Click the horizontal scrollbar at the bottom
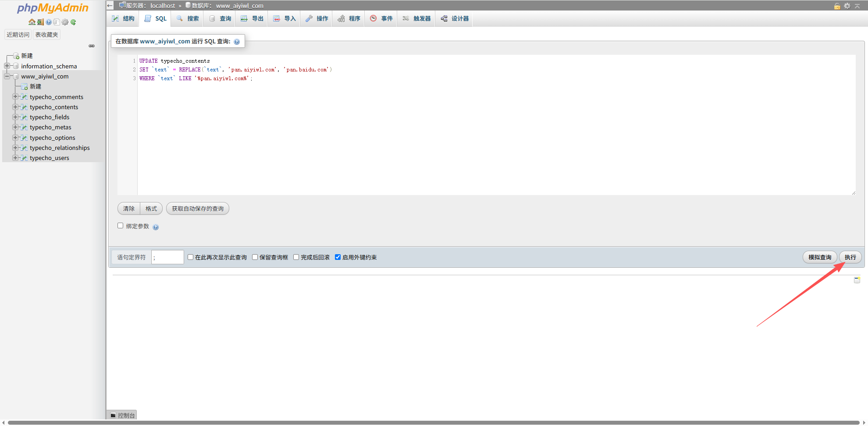The height and width of the screenshot is (426, 868). point(433,422)
